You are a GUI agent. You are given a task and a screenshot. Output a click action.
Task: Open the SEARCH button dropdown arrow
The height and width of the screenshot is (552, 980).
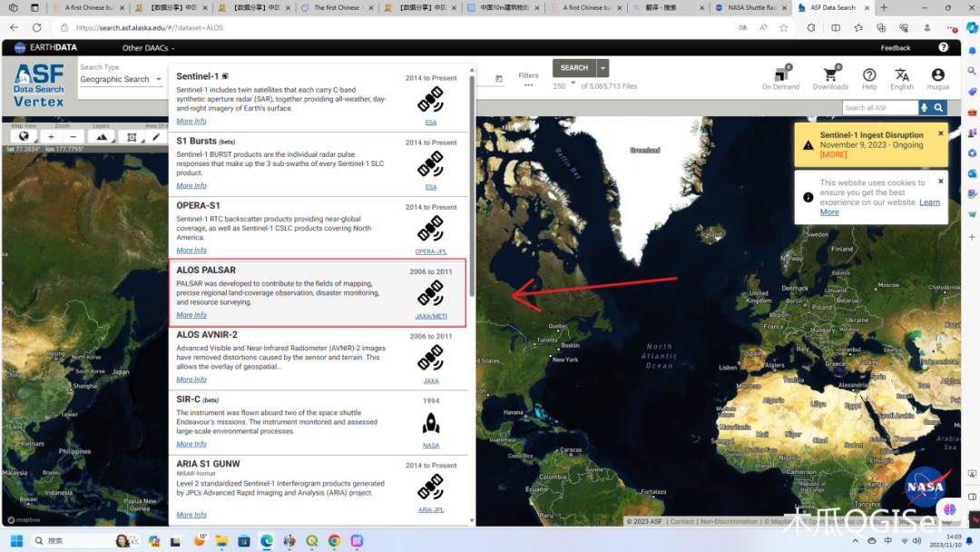(603, 67)
